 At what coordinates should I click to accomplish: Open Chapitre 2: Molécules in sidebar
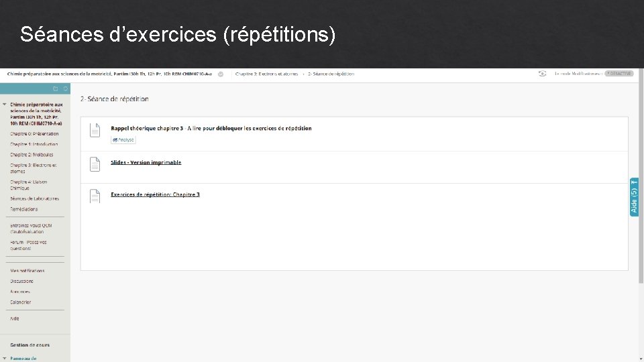coord(32,154)
